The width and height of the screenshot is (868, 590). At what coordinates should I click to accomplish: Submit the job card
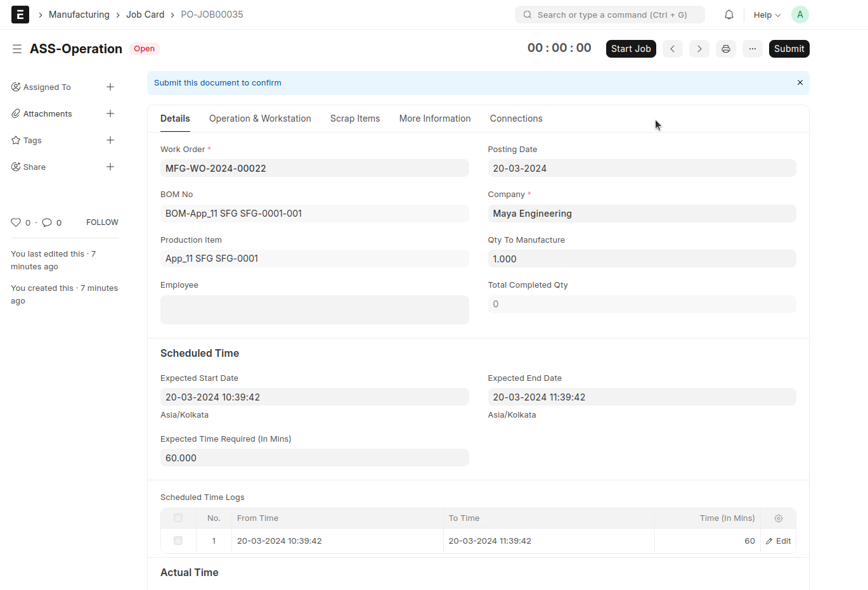tap(789, 49)
